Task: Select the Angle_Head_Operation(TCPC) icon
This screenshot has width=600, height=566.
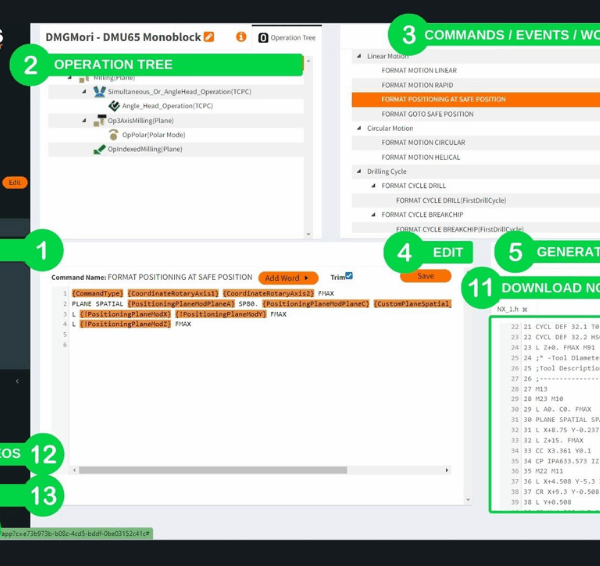Action: 114,105
